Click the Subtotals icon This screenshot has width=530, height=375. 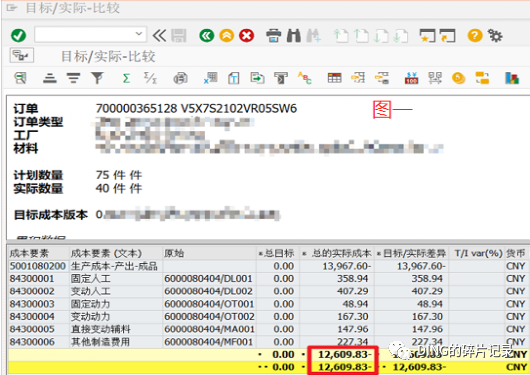point(150,78)
